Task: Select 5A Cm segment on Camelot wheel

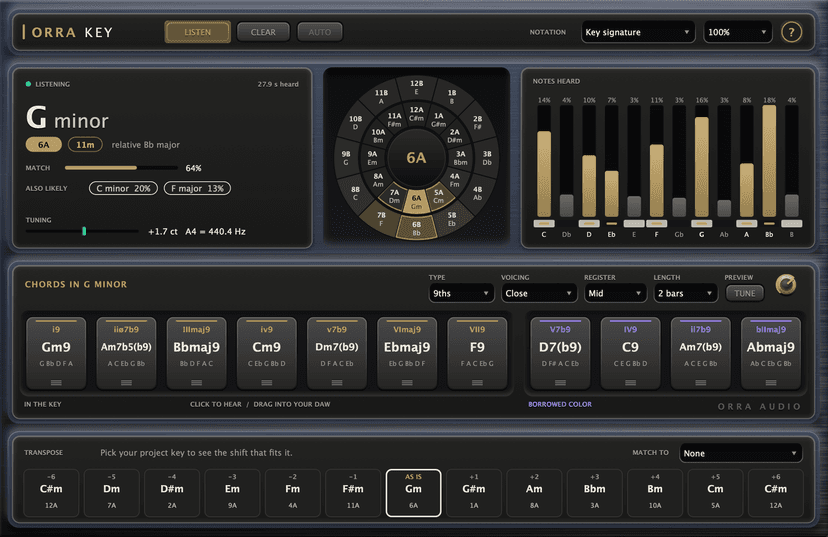Action: pos(439,196)
